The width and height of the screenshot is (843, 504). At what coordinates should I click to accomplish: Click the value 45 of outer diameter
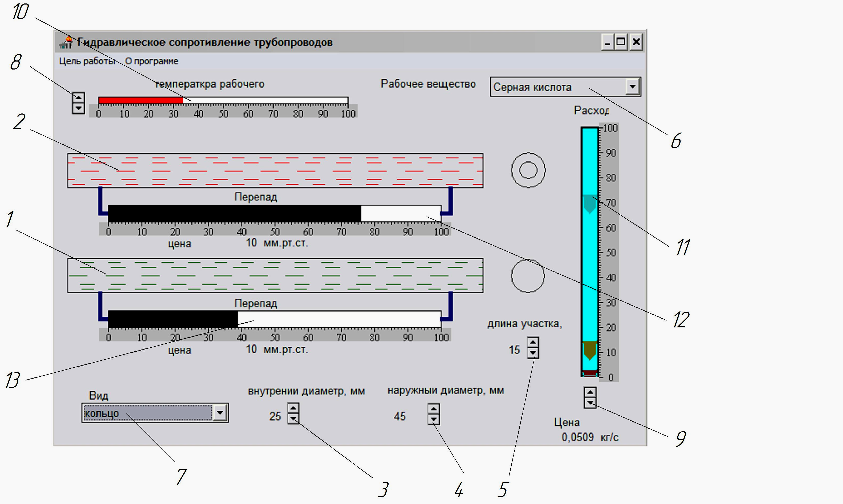[x=400, y=416]
